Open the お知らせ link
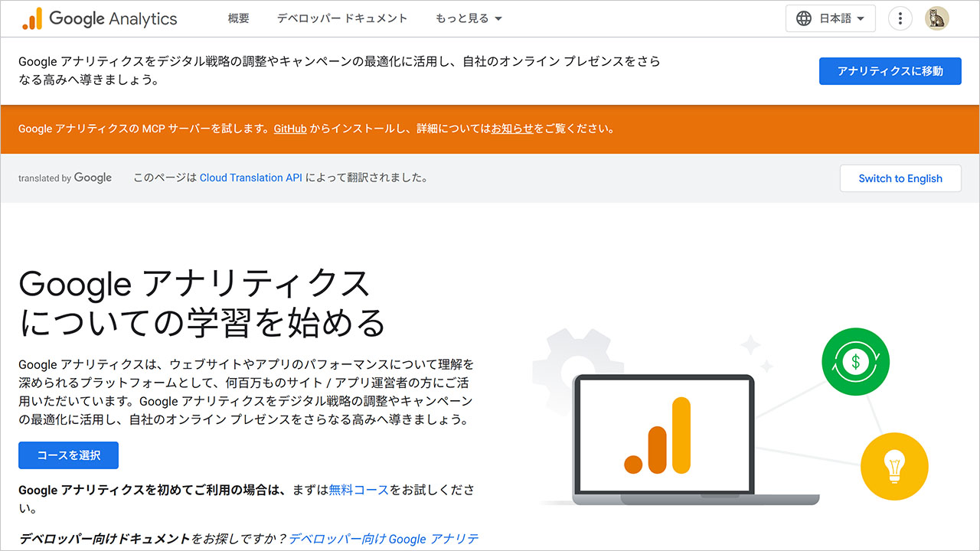 click(x=513, y=129)
